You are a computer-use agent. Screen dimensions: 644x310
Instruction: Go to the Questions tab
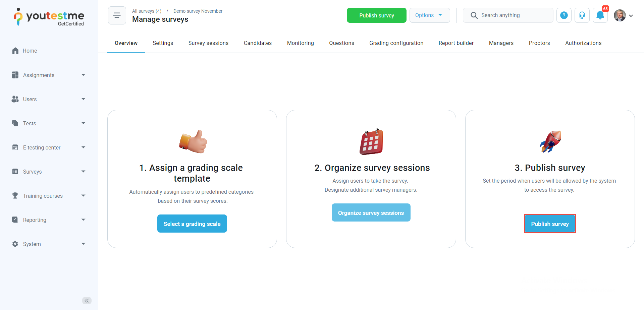(x=341, y=43)
